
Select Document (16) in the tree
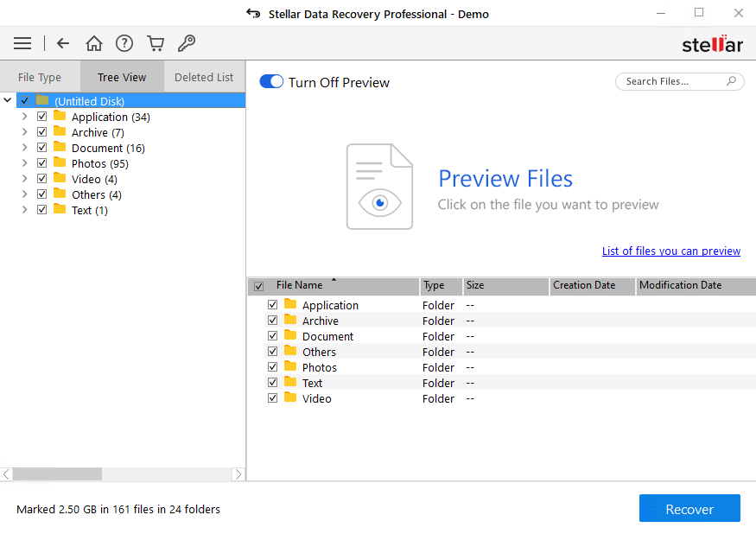click(108, 148)
